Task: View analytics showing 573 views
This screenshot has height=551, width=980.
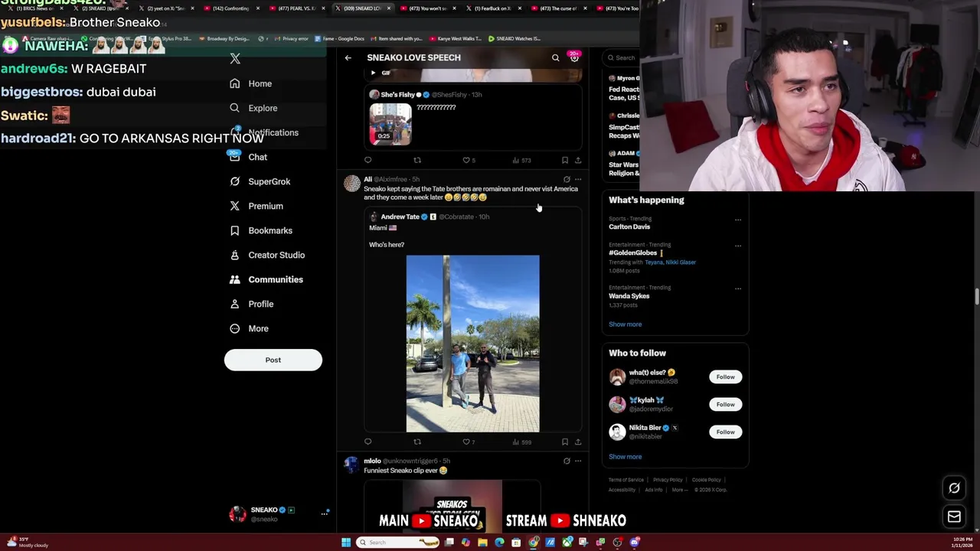Action: point(521,160)
